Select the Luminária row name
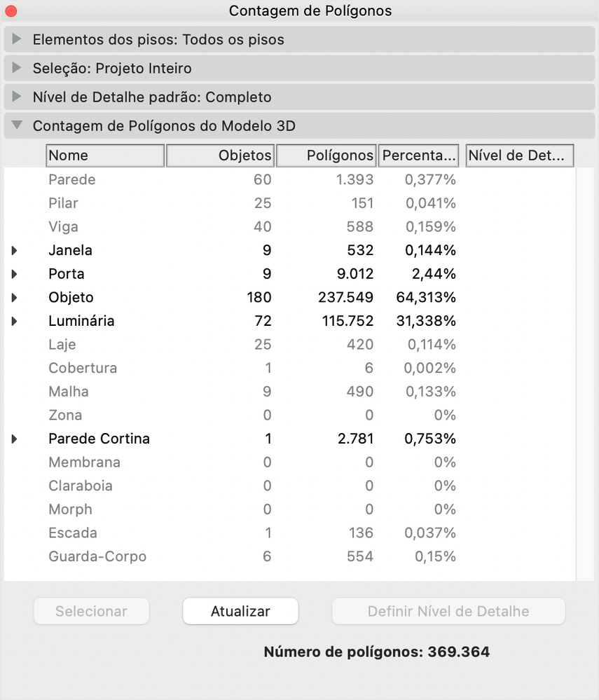The height and width of the screenshot is (700, 599). point(81,322)
